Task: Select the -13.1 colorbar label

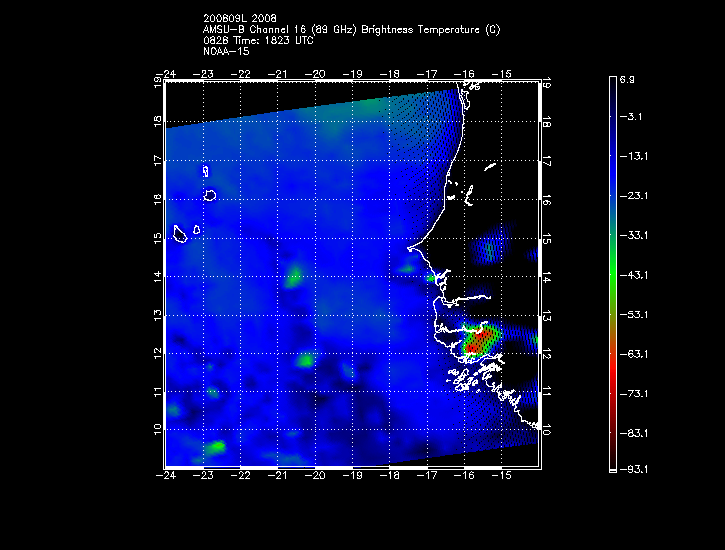Action: (633, 156)
